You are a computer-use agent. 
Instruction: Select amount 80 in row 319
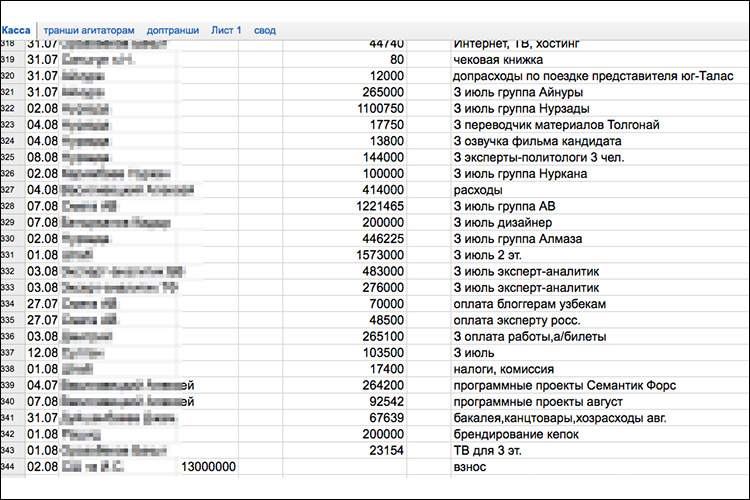click(x=344, y=60)
